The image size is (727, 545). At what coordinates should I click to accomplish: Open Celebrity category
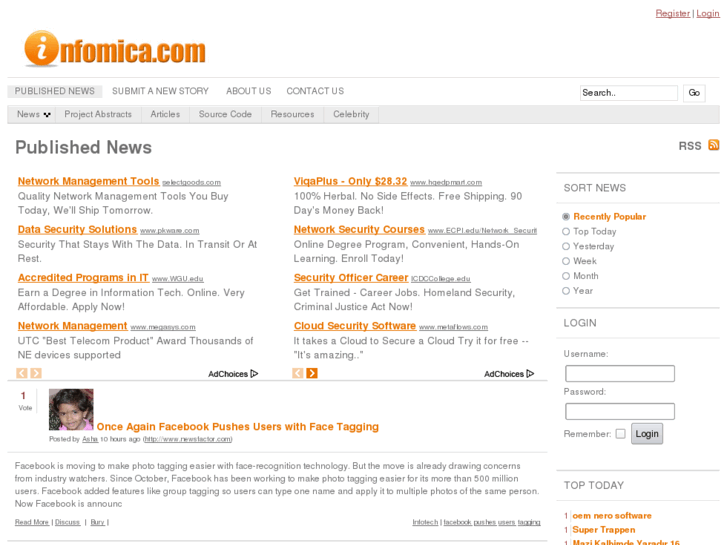pos(351,114)
